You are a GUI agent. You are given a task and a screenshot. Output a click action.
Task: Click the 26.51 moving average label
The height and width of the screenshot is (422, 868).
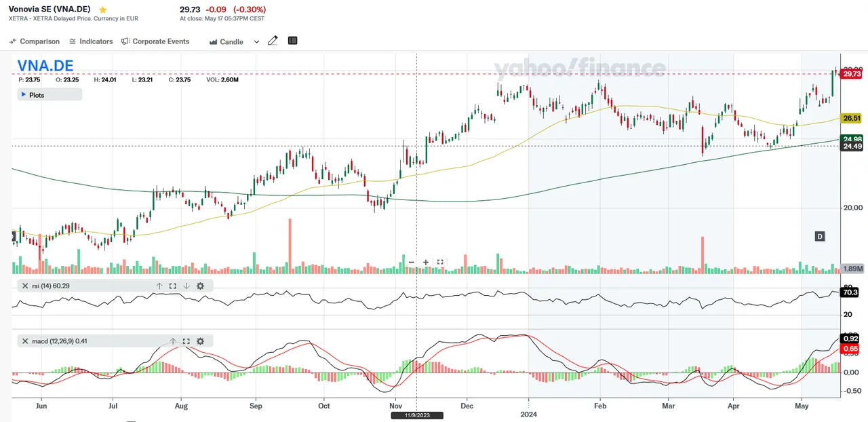851,118
